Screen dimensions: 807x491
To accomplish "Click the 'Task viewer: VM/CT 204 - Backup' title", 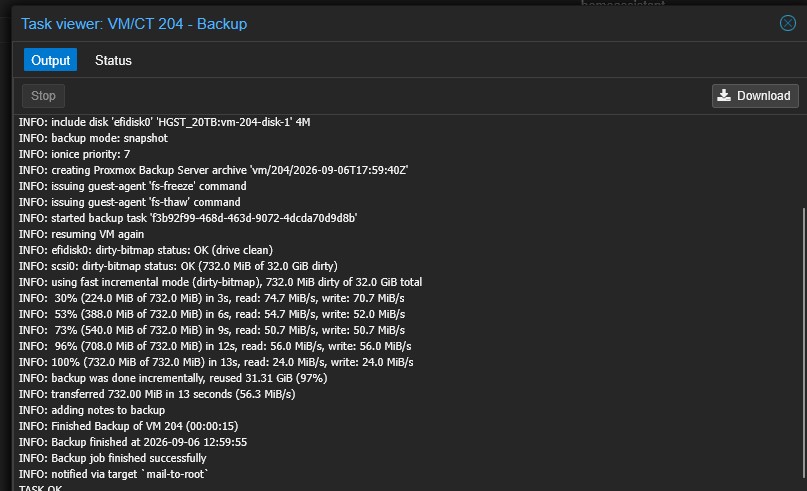I will (134, 24).
